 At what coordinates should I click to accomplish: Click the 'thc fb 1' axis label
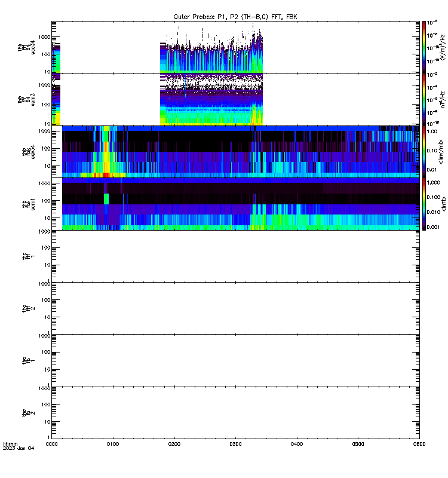[x=29, y=361]
